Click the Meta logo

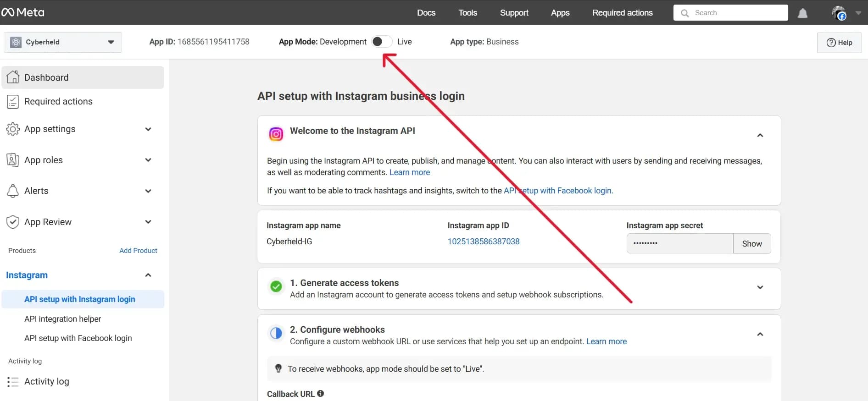click(23, 12)
